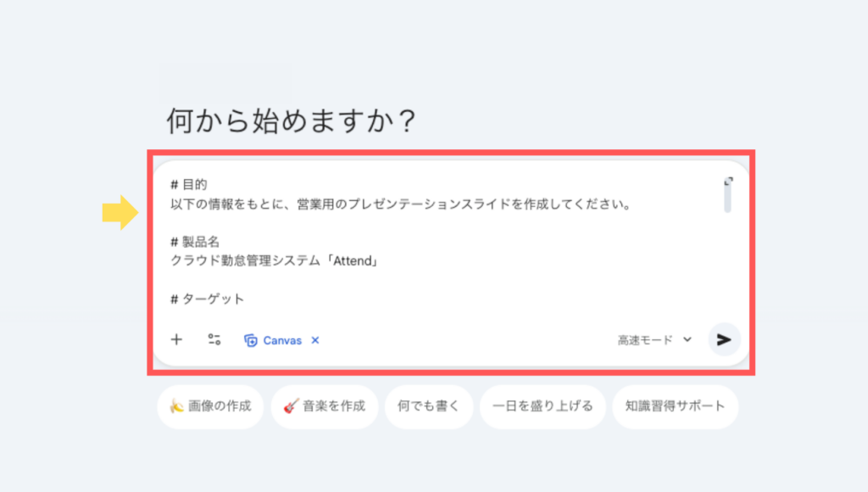Click the plus icon to add files
868x492 pixels.
(176, 339)
